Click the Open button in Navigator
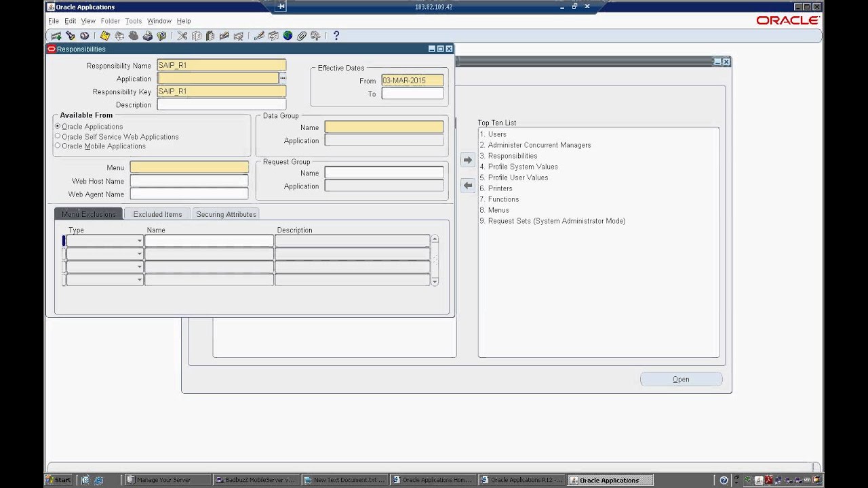This screenshot has height=488, width=868. pos(681,380)
